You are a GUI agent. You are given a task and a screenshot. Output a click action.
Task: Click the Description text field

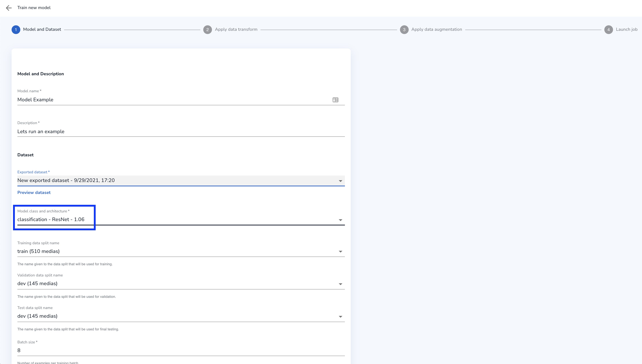point(180,132)
